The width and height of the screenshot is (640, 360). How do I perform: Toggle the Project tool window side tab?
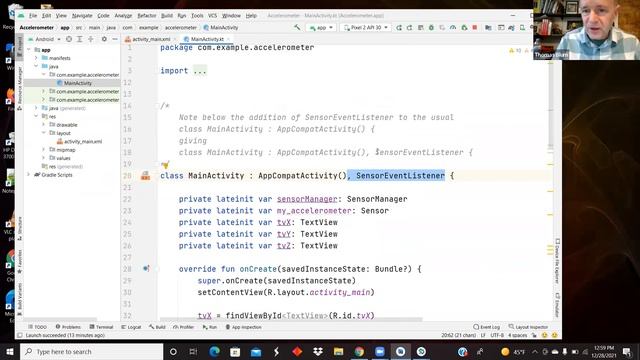pos(19,46)
